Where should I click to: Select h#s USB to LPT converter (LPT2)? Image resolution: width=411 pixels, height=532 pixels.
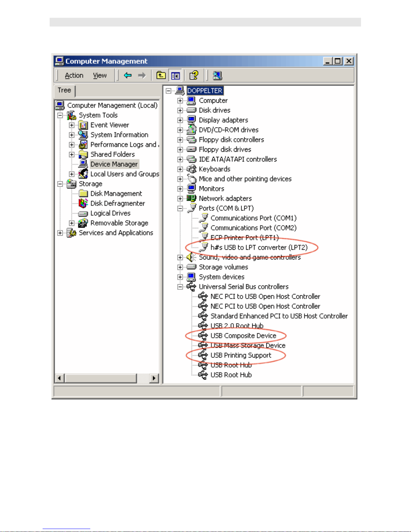coord(259,248)
